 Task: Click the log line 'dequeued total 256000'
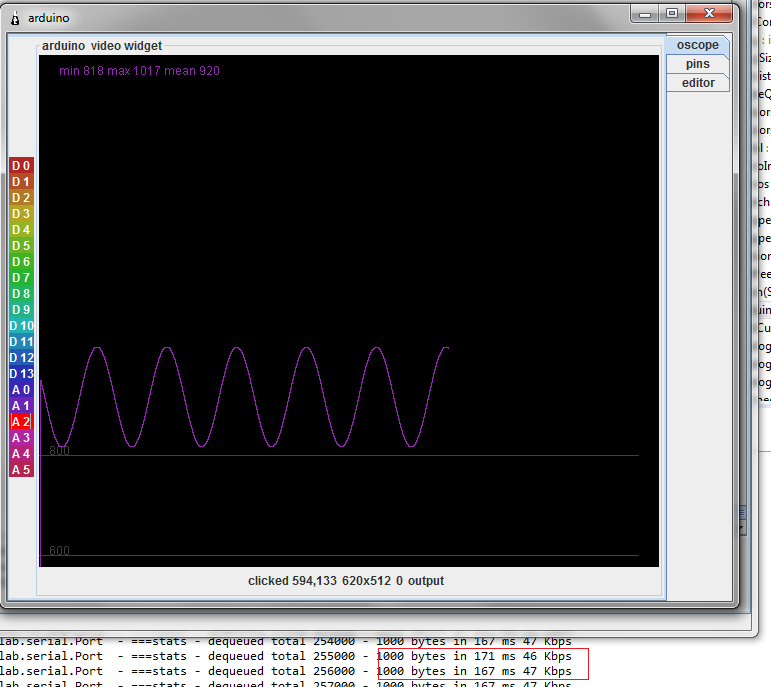[x=285, y=671]
